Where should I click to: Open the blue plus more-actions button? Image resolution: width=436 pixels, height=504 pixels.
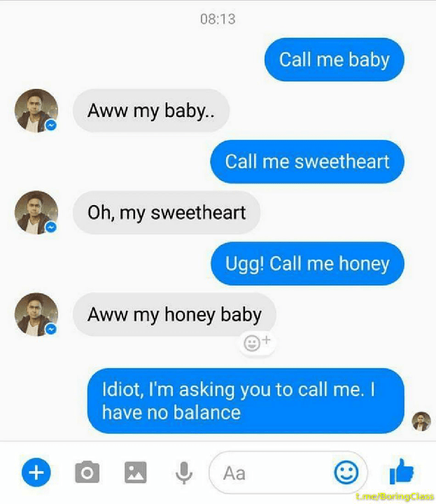point(36,472)
